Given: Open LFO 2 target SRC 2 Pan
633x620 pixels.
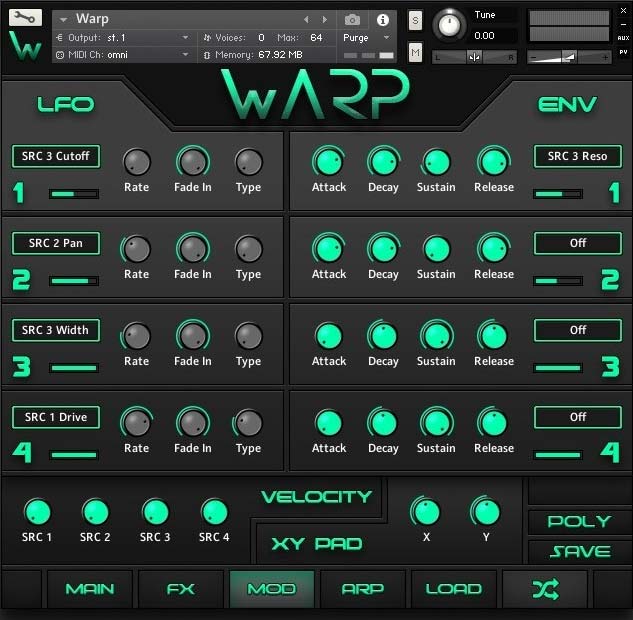Looking at the screenshot, I should click(x=56, y=243).
